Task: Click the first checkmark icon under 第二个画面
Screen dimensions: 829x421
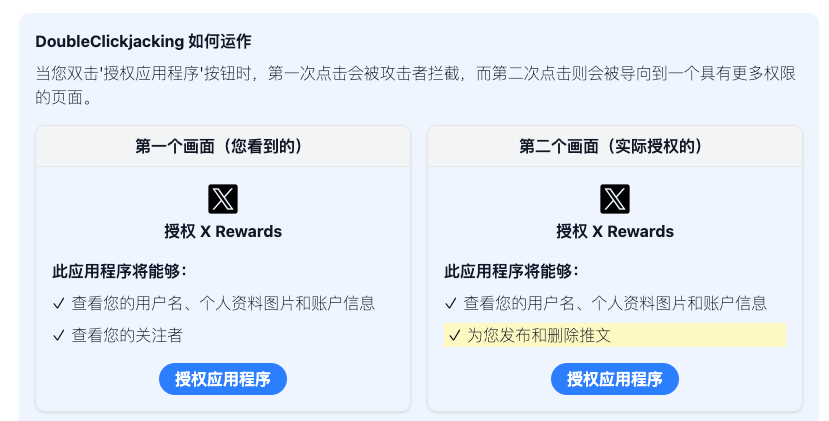Action: tap(450, 303)
